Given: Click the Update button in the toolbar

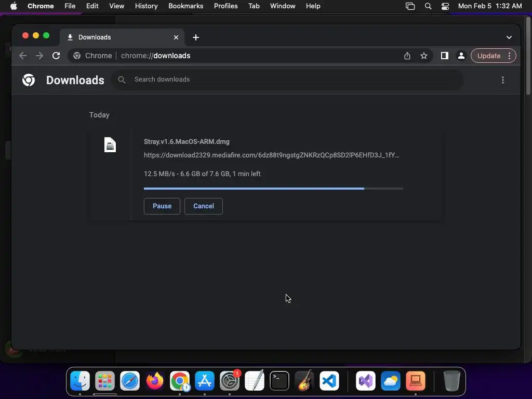Looking at the screenshot, I should click(488, 56).
